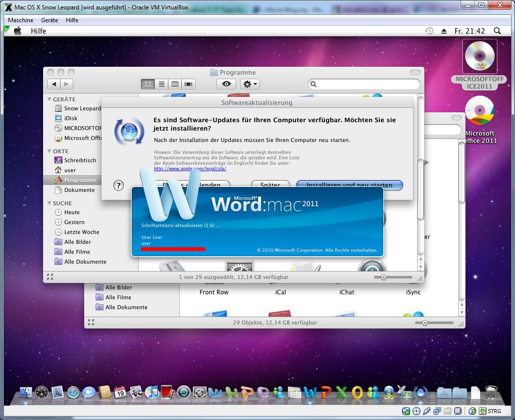This screenshot has width=515, height=420.
Task: Launch Dashboard from the Dock
Action: click(42, 392)
